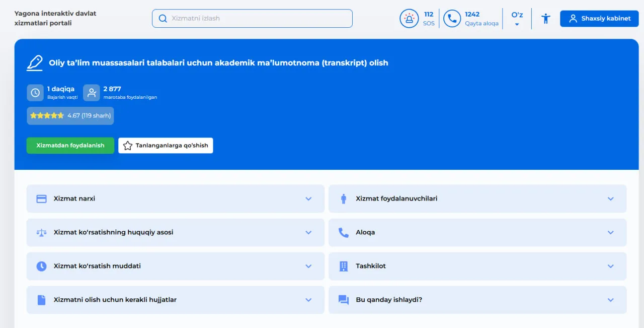Open Shaxsiy kabinet account button
Screen dimensions: 644x328
click(x=599, y=19)
